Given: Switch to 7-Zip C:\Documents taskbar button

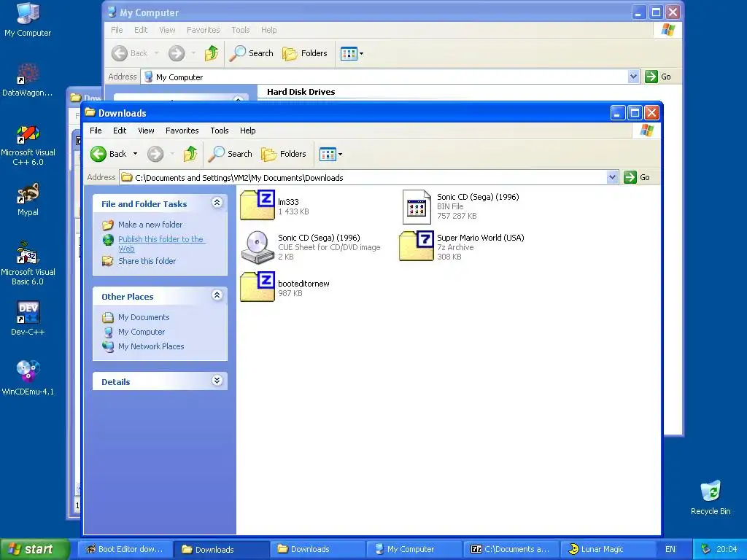Looking at the screenshot, I should [x=510, y=549].
